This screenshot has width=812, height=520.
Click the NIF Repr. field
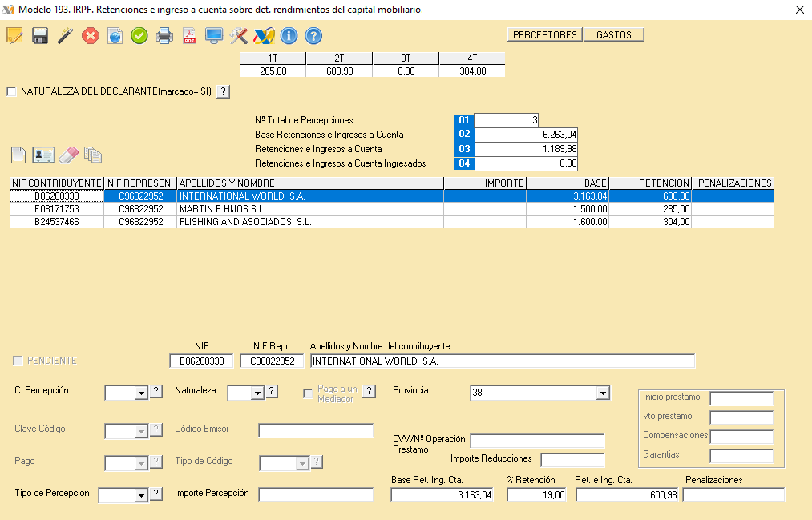pyautogui.click(x=272, y=361)
